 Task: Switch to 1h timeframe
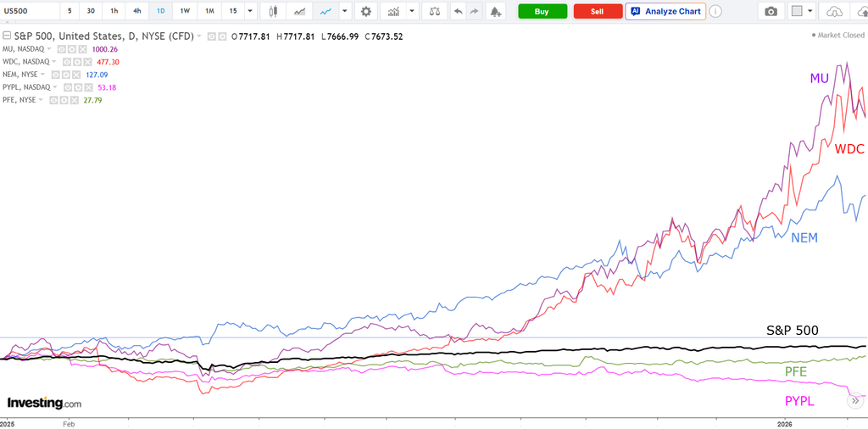click(114, 11)
